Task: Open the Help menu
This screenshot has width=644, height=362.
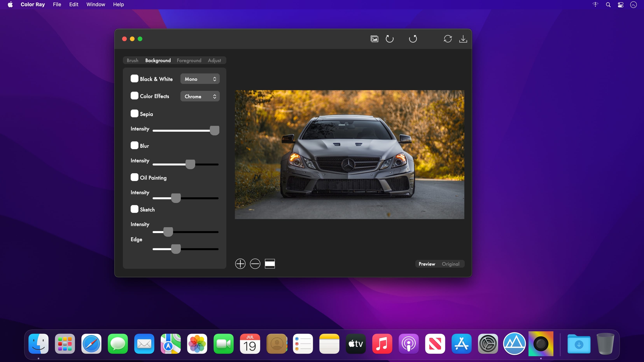Action: (x=118, y=4)
